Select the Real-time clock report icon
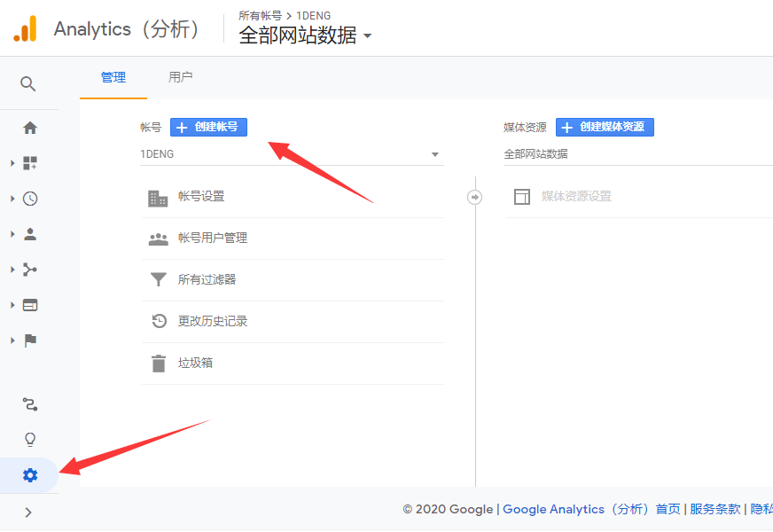 [29, 198]
